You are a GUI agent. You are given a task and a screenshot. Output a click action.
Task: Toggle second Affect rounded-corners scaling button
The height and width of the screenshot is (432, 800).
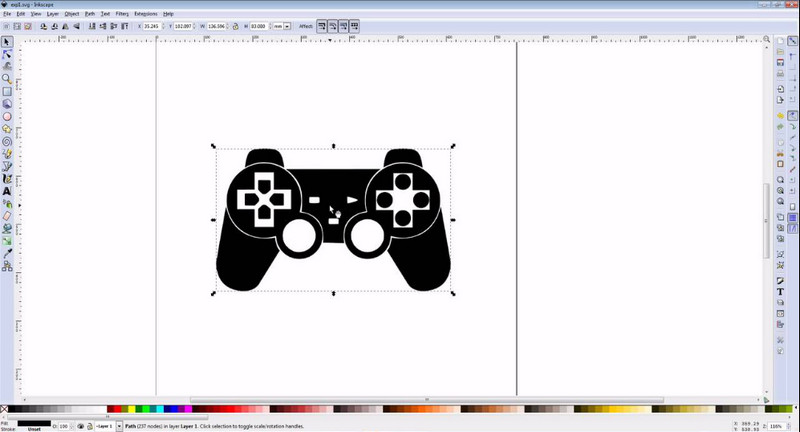[x=333, y=26]
